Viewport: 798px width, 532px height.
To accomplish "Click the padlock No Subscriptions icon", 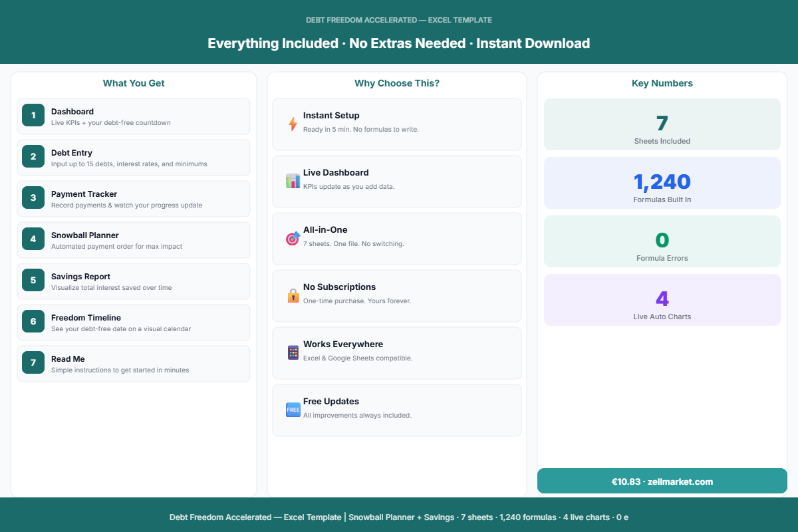I will 293,295.
